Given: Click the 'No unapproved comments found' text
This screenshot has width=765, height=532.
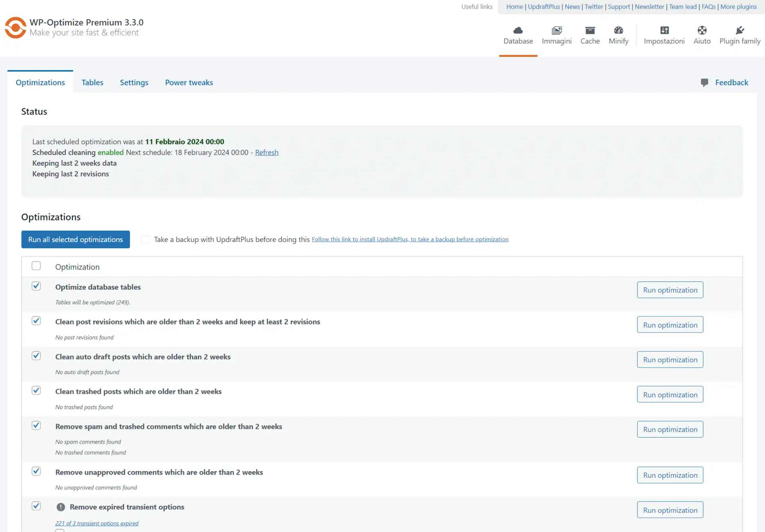Looking at the screenshot, I should coord(96,488).
